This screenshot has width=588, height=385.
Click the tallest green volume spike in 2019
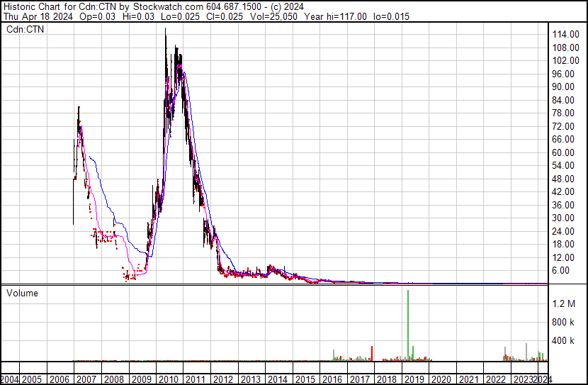[x=409, y=323]
